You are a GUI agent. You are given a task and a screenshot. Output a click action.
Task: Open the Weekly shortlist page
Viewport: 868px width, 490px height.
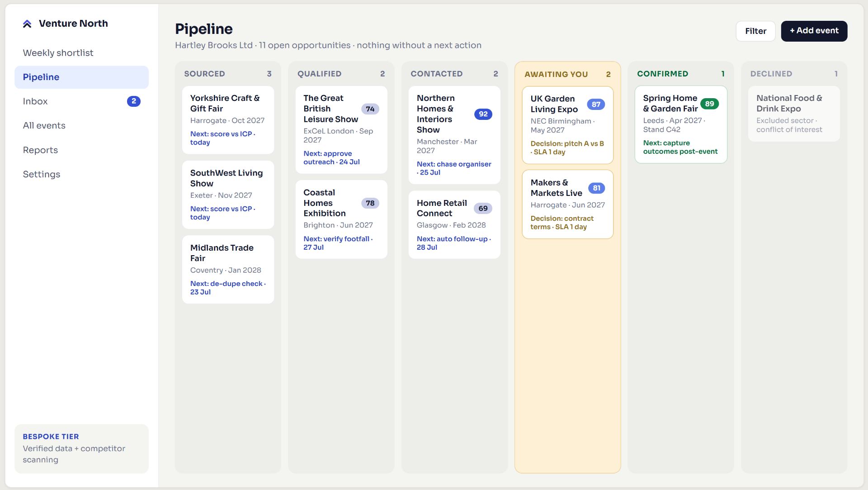tap(81, 53)
